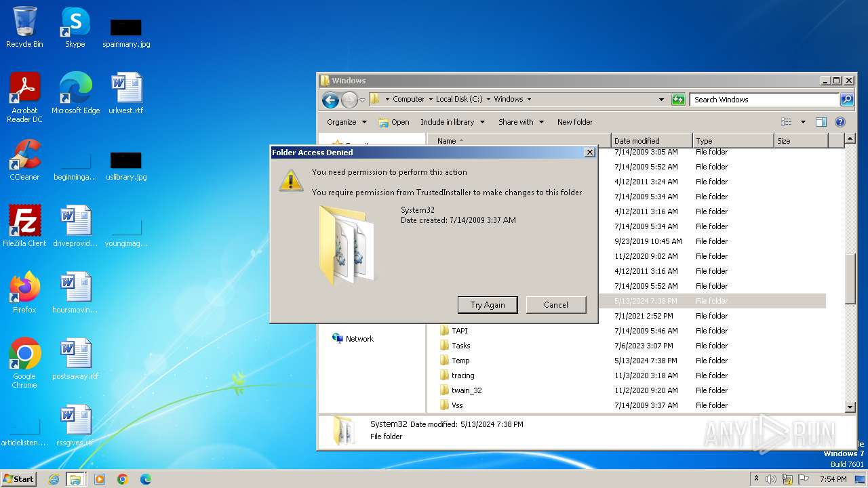
Task: Launch Microsoft Edge from the desktop
Action: click(x=75, y=93)
